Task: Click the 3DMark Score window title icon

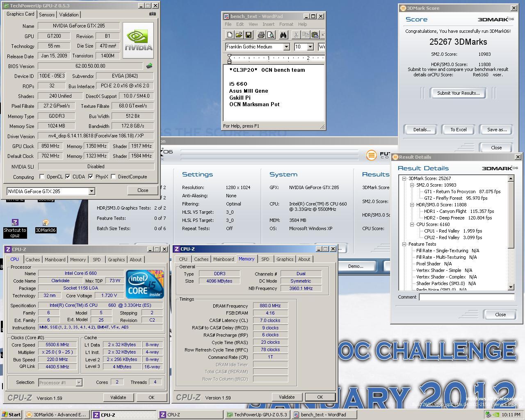Action: (403, 8)
